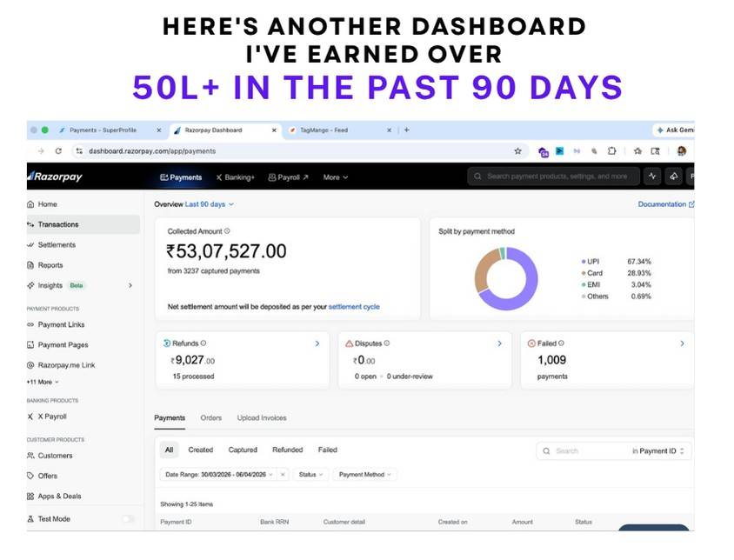Image resolution: width=734 pixels, height=560 pixels.
Task: Filter payments by Refunded
Action: [287, 450]
